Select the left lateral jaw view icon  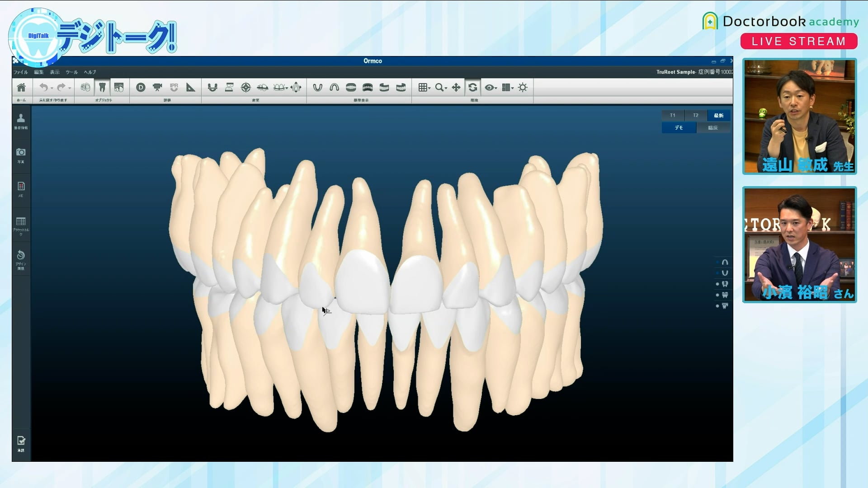point(401,87)
